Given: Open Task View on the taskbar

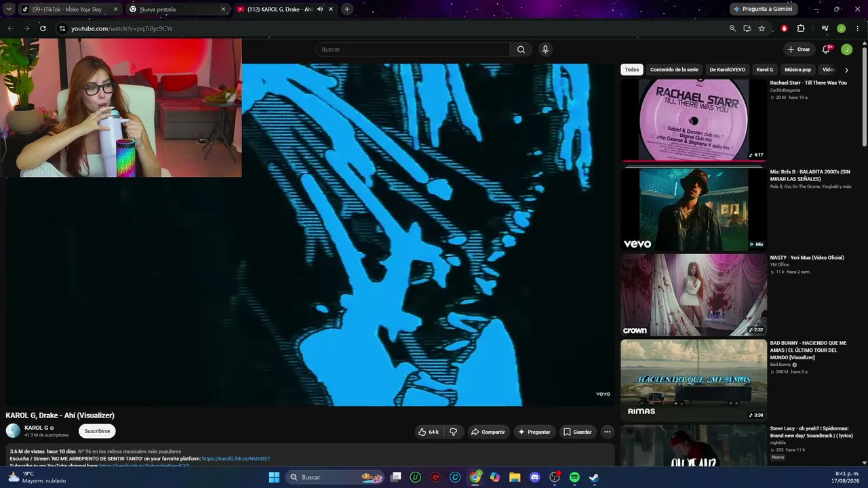Looking at the screenshot, I should click(x=396, y=477).
